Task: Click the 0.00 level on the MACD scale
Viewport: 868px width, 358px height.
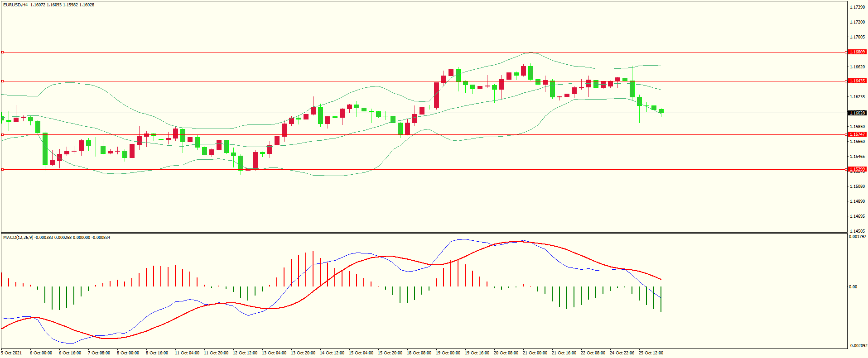Action: [853, 287]
